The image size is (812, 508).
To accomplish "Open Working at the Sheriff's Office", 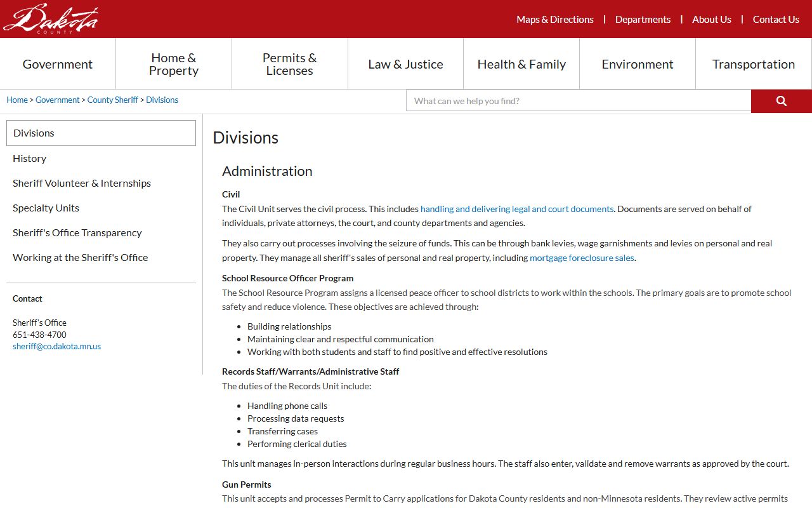I will click(80, 257).
